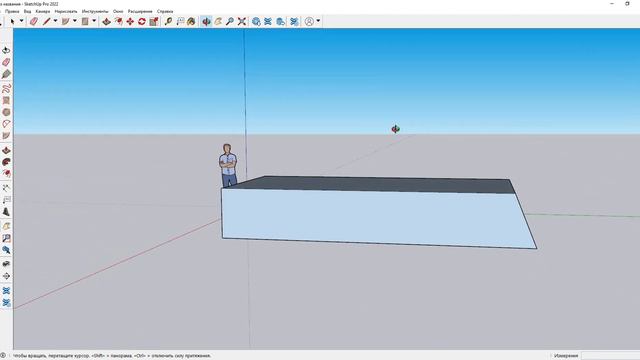The image size is (640, 360).
Task: Open the Инструменты menu
Action: (95, 11)
